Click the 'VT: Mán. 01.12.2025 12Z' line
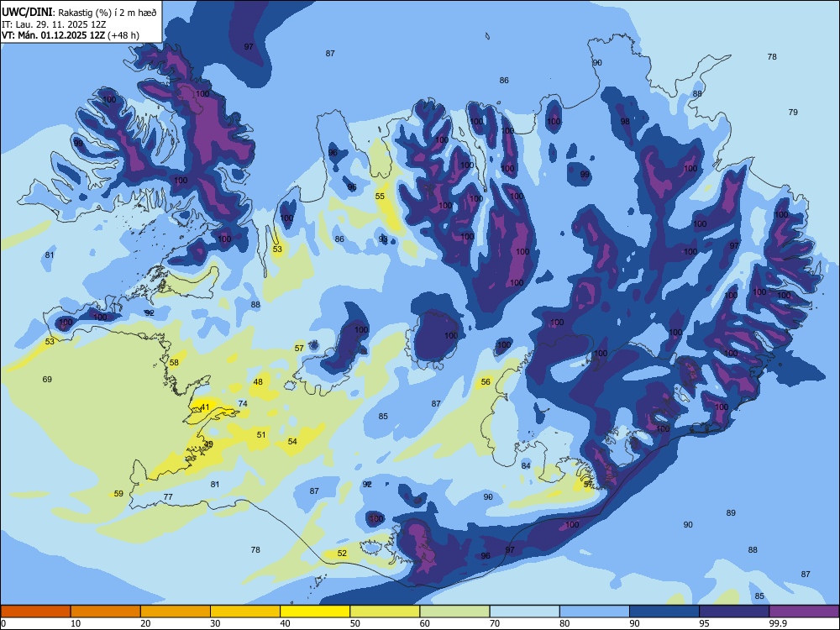 53,35
